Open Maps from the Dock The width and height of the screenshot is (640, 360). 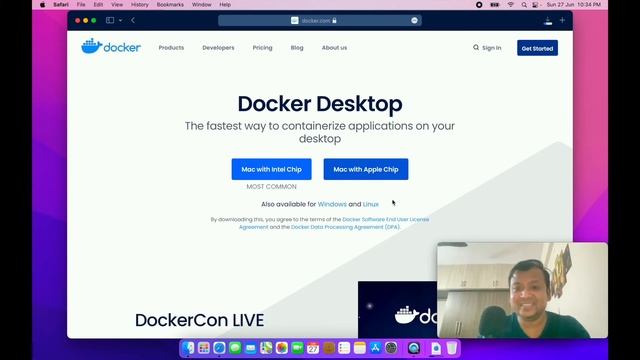point(266,348)
